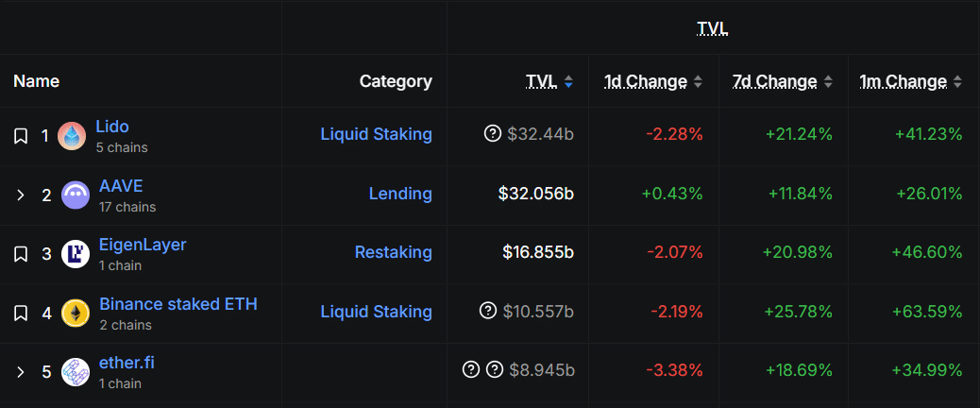Open the Restaking category link
Screen dimensions: 980x408
[x=393, y=252]
